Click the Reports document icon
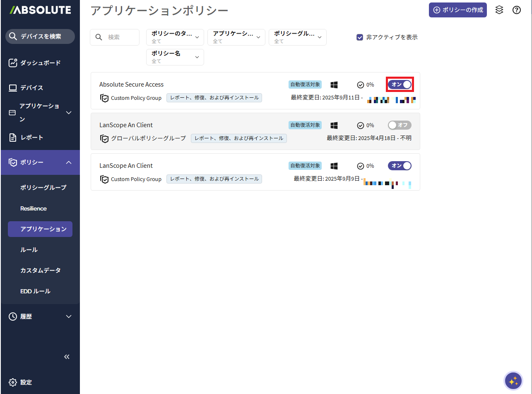The width and height of the screenshot is (532, 394). (13, 138)
